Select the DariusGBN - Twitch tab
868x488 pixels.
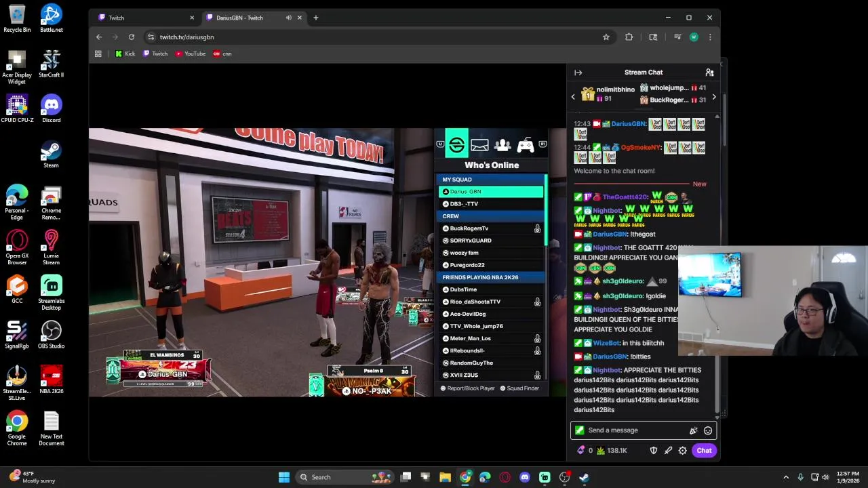[254, 18]
